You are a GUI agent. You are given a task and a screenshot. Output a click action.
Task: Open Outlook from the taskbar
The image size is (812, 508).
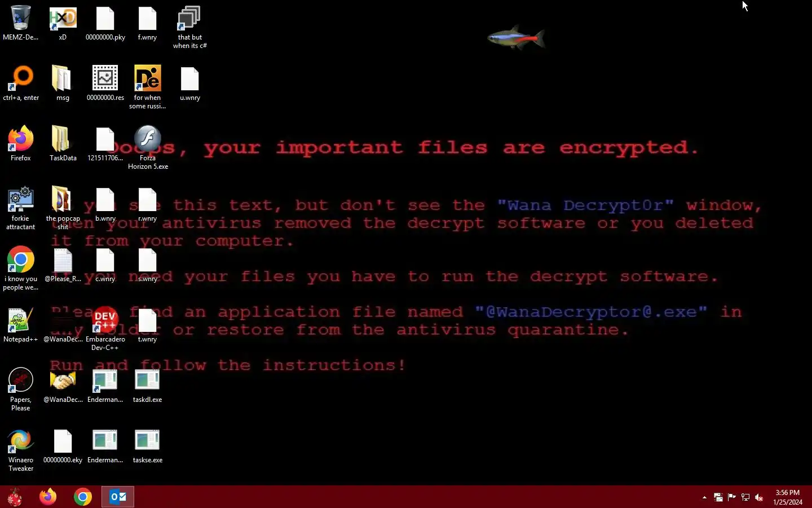click(x=118, y=497)
